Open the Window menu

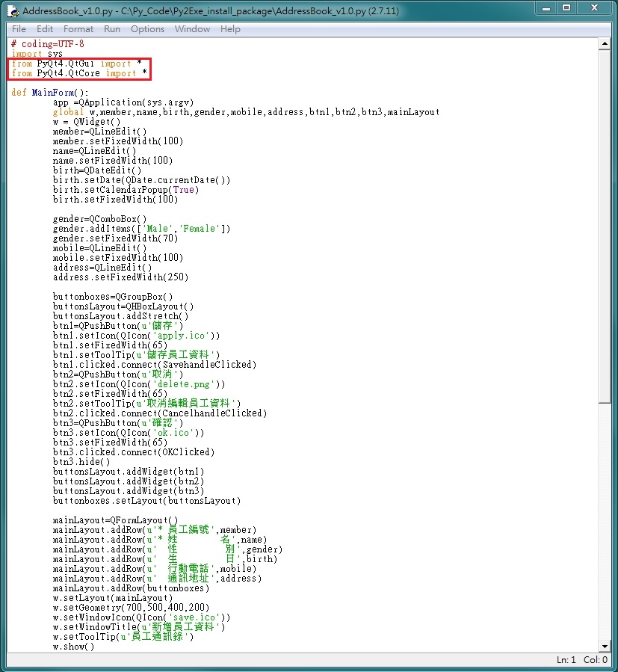tap(192, 29)
